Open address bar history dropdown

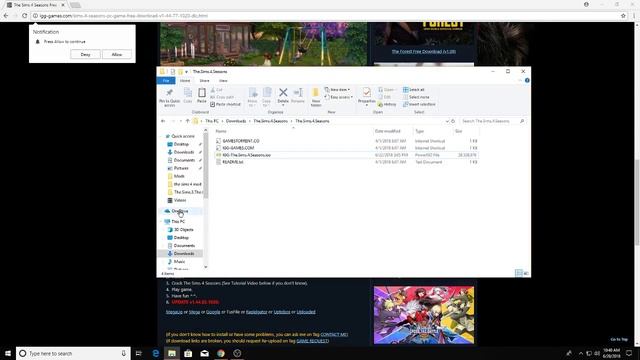point(447,121)
